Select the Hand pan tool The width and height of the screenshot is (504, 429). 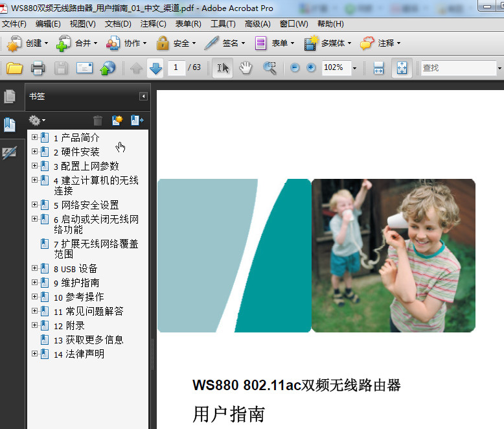[x=246, y=68]
